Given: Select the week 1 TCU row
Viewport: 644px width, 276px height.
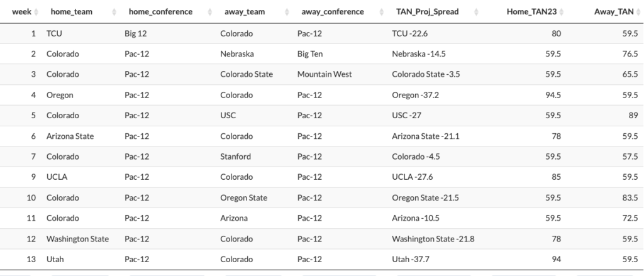Looking at the screenshot, I should (x=322, y=34).
